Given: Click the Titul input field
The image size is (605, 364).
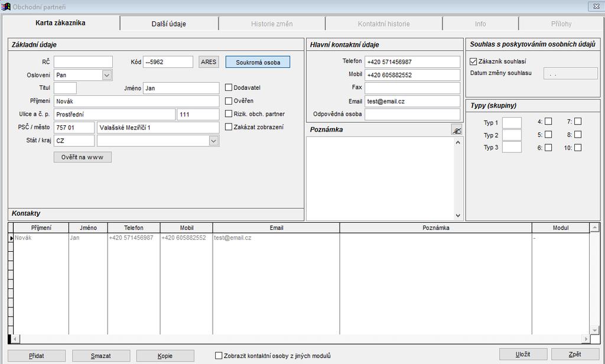Looking at the screenshot, I should [65, 88].
